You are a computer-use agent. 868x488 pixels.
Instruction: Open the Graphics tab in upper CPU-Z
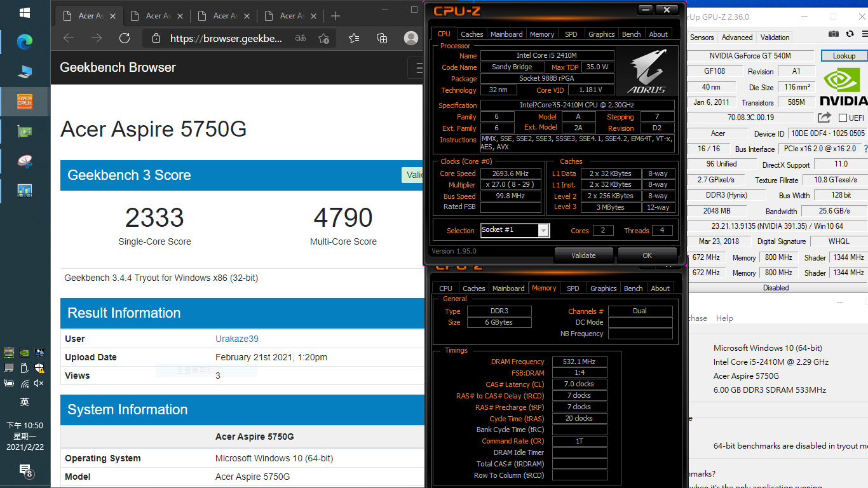pos(601,34)
